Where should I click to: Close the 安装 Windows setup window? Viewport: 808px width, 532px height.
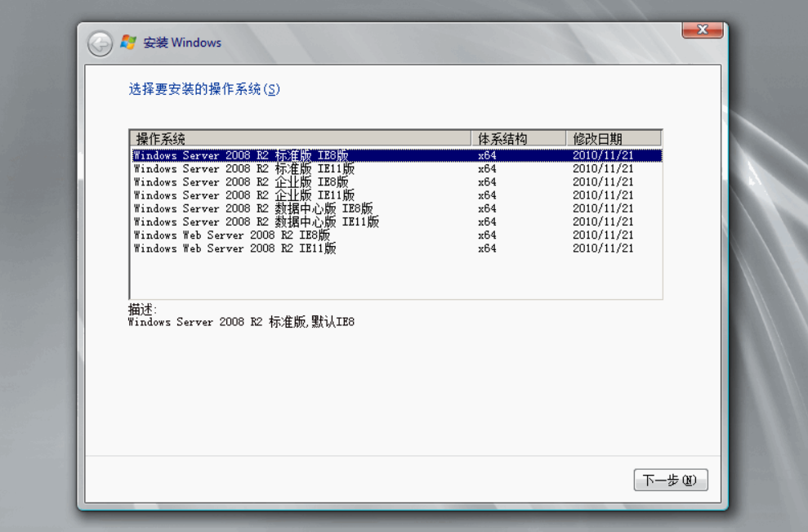(x=702, y=30)
